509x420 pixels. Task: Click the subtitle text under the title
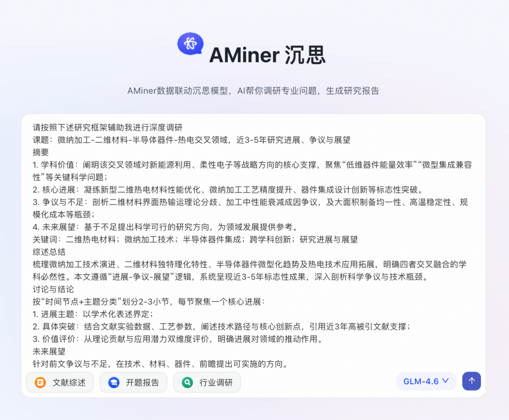coord(254,90)
